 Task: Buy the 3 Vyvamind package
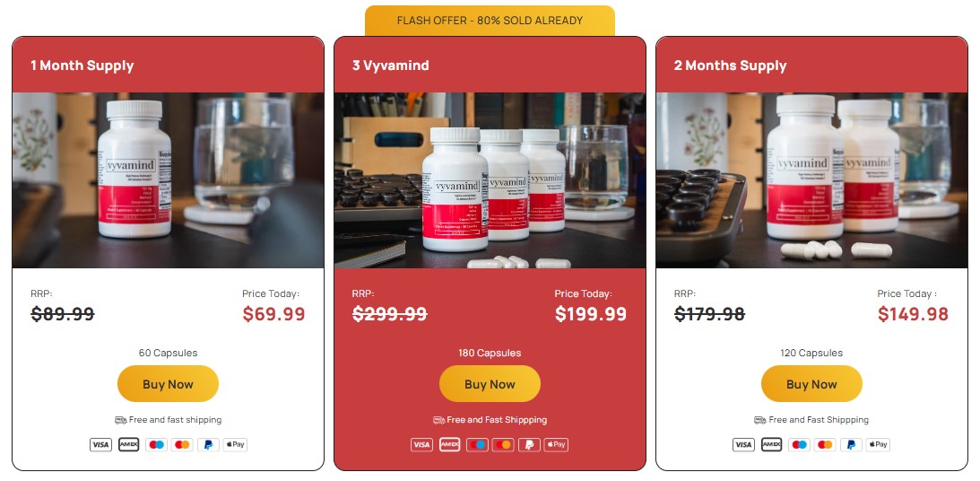point(490,384)
